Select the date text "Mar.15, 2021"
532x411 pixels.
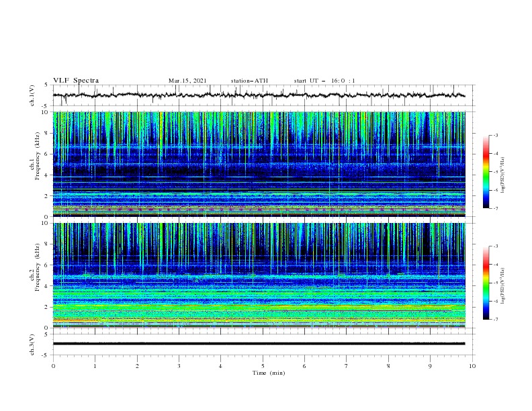pyautogui.click(x=187, y=81)
